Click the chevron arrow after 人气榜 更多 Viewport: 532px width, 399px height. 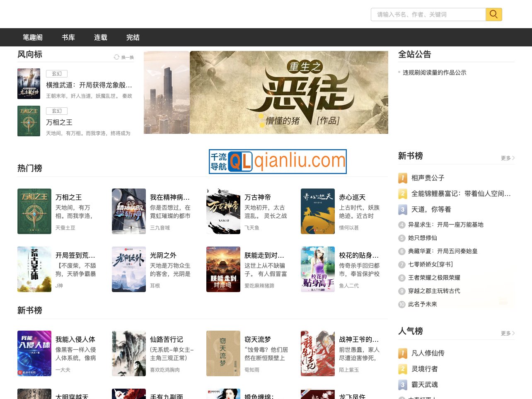point(513,333)
